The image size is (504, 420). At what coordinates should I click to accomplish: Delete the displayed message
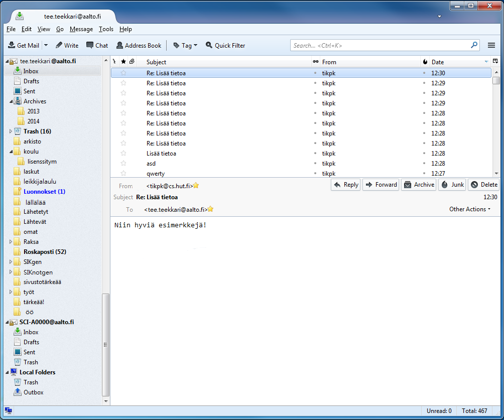coord(483,185)
